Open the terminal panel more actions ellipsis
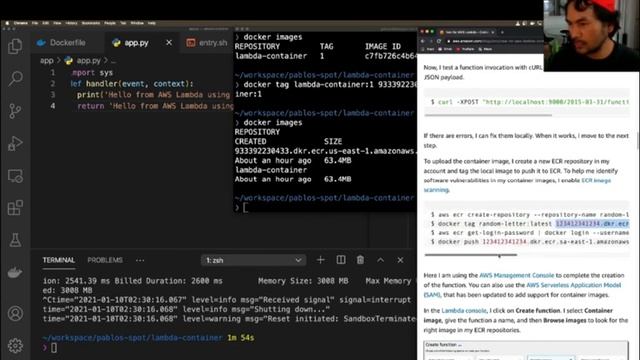The width and height of the screenshot is (640, 360). click(x=140, y=260)
